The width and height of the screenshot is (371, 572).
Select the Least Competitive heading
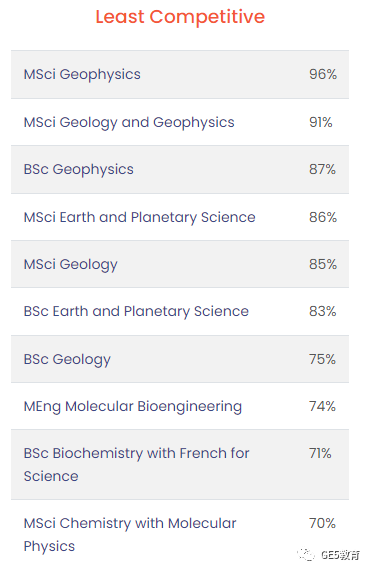180,17
